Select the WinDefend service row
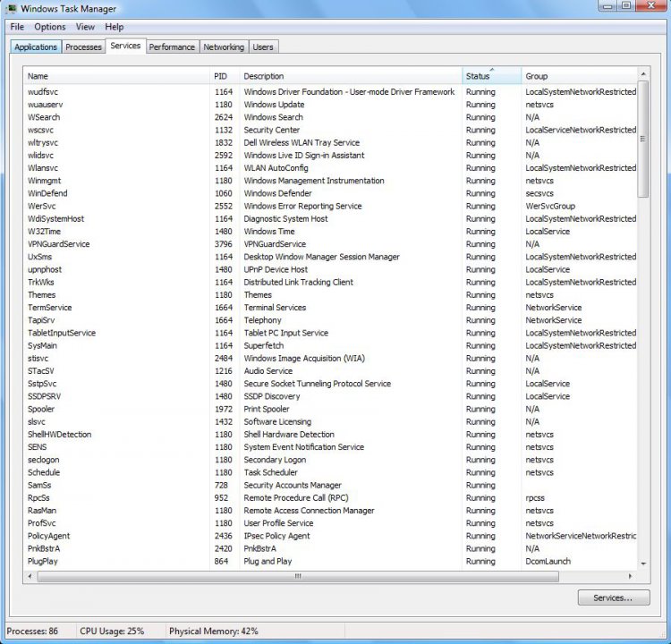This screenshot has height=644, width=671. [330, 193]
